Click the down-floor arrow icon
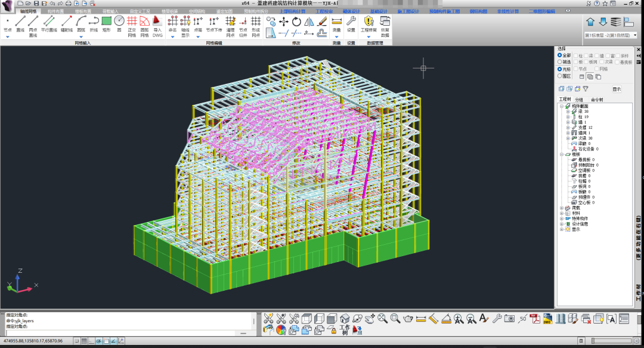Viewport: 644px width, 348px height. (x=603, y=22)
